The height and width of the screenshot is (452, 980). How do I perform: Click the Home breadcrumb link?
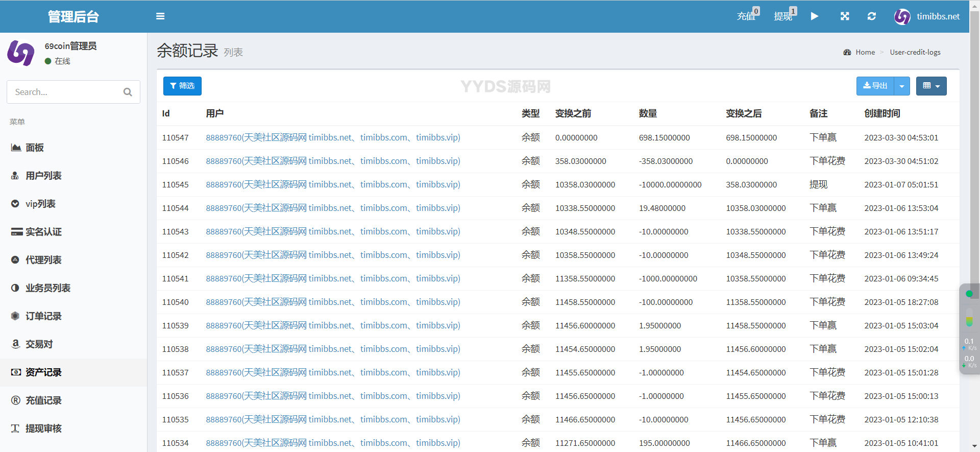(x=865, y=52)
